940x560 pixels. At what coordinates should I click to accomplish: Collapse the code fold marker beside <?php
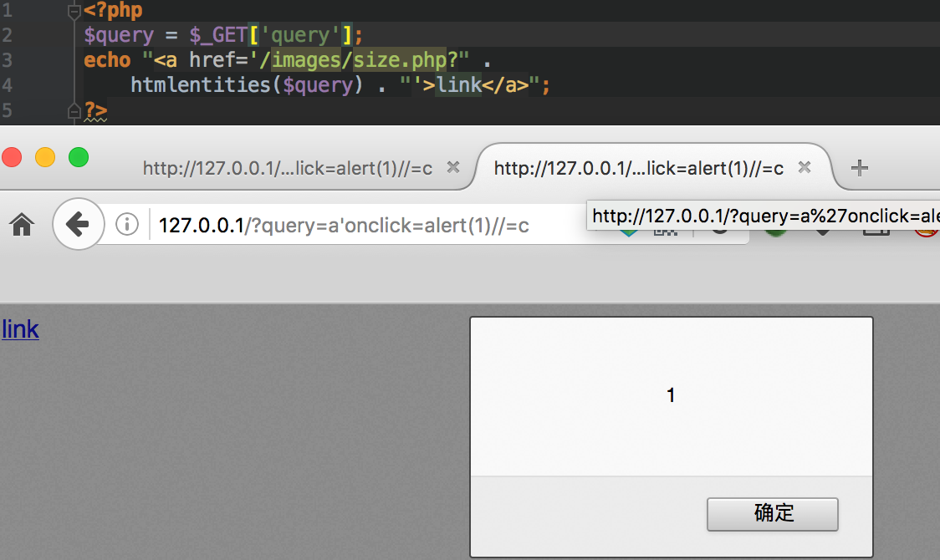[x=74, y=11]
